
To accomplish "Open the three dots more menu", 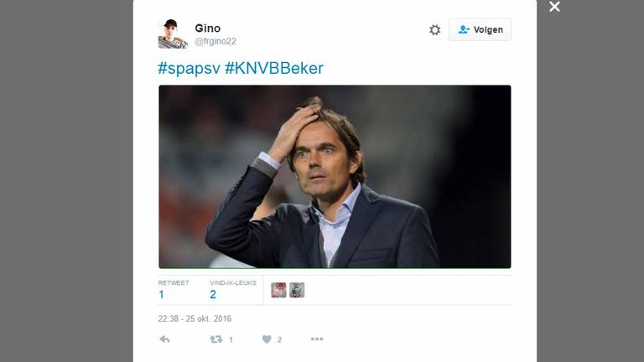I will tap(317, 339).
